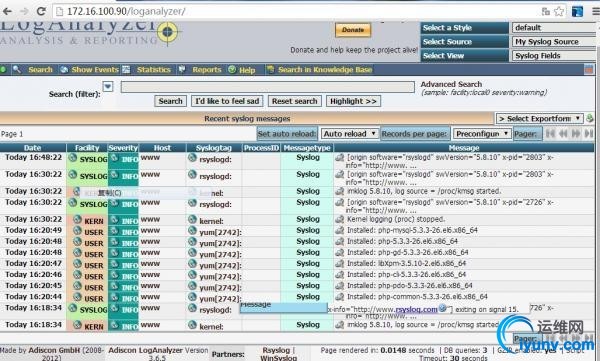Click facility icon in 16:48:22 row
This screenshot has width=600, height=361.
coord(73,157)
